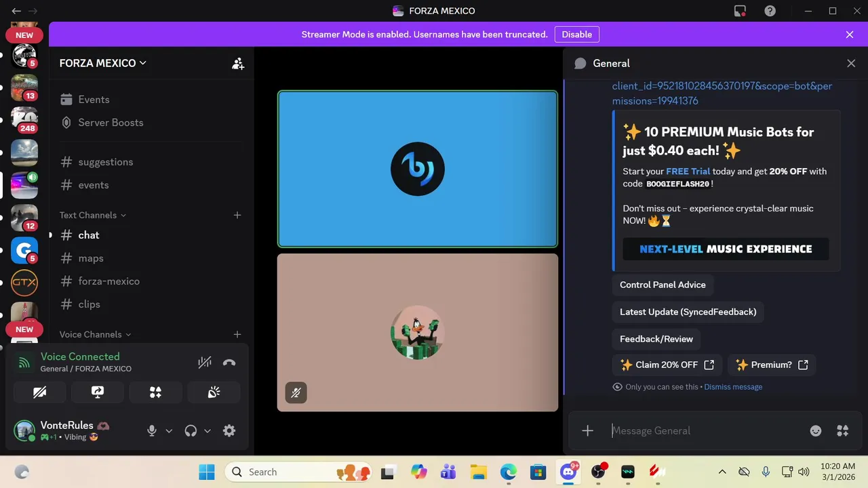Open the emoji picker
Image resolution: width=868 pixels, height=488 pixels.
816,430
